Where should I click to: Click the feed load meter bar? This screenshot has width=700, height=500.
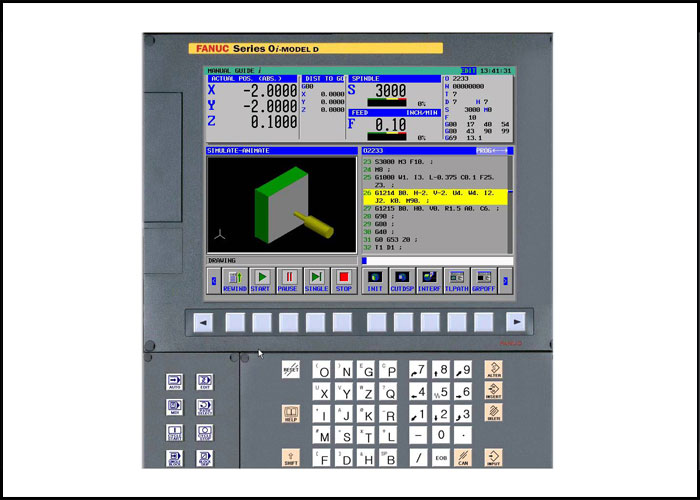point(387,136)
